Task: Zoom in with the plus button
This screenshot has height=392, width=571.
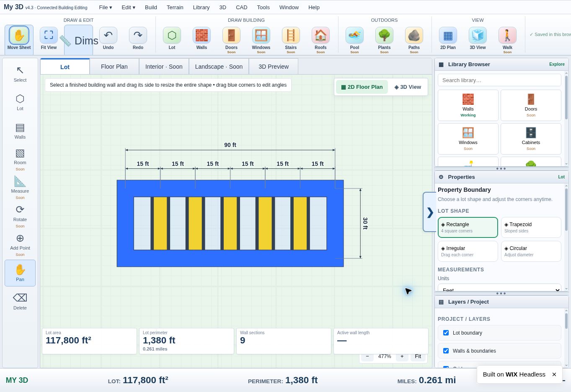Action: click(402, 356)
